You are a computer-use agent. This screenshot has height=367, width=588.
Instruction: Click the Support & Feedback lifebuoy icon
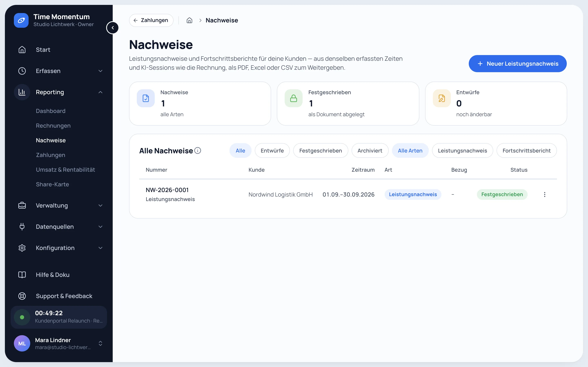(22, 296)
